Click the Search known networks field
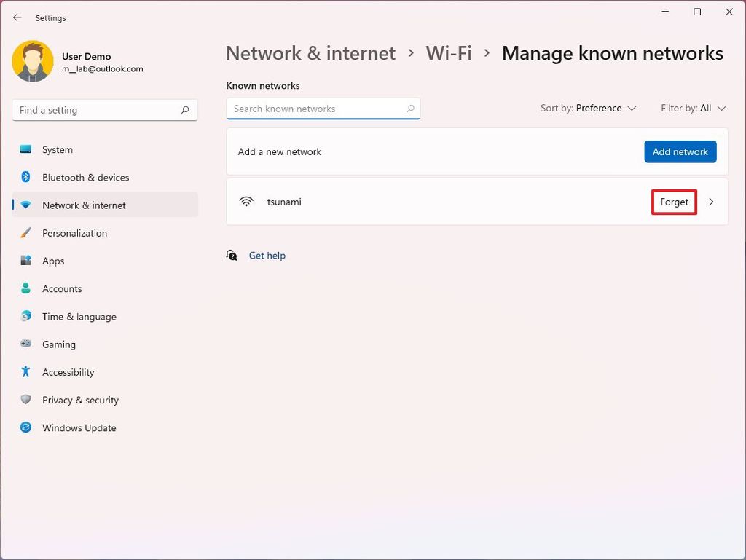Viewport: 746px width, 560px height. coord(323,108)
